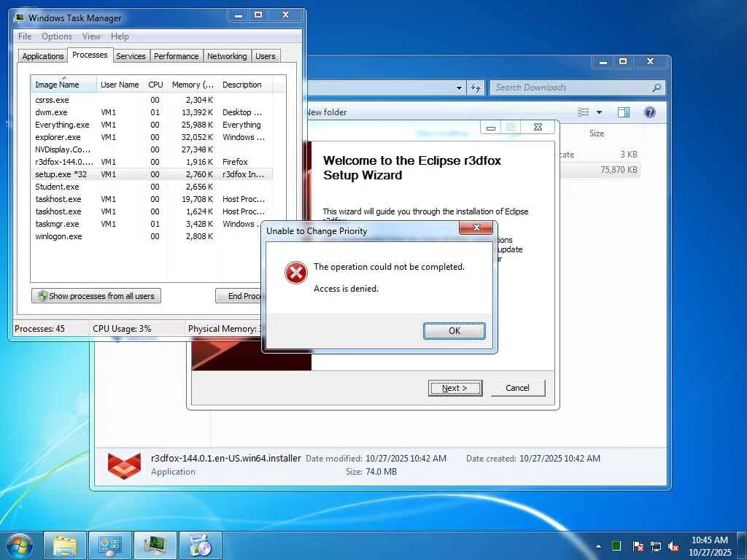The width and height of the screenshot is (747, 560).
Task: Click the End Process button
Action: point(239,296)
